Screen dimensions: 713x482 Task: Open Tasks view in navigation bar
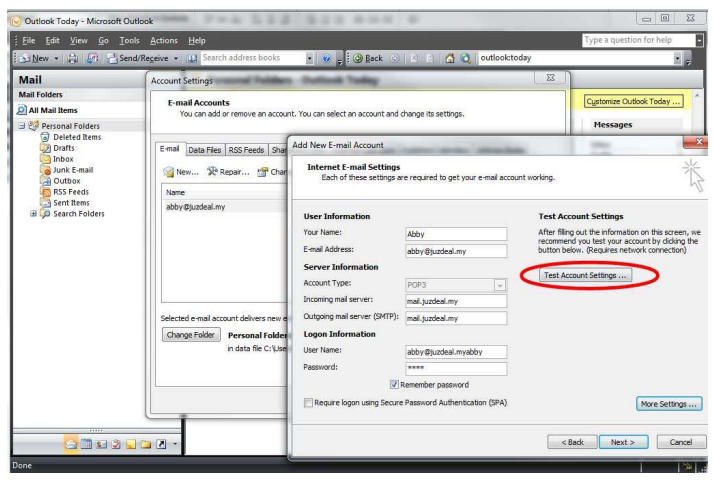(x=116, y=444)
